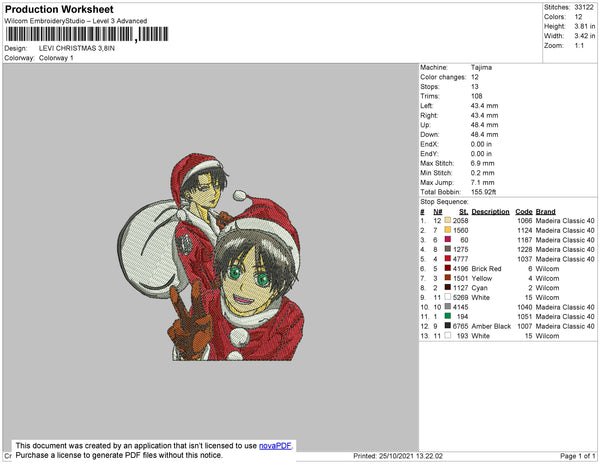The width and height of the screenshot is (600, 464).
Task: Click stitch count "4777" in row 5
Action: point(460,259)
